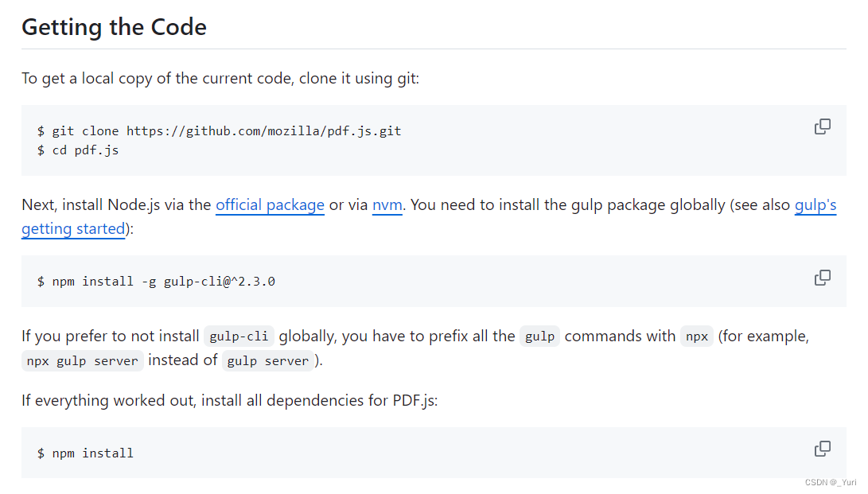Click the inline gulp-cli code label
Image resolution: width=868 pixels, height=494 pixels.
[239, 336]
